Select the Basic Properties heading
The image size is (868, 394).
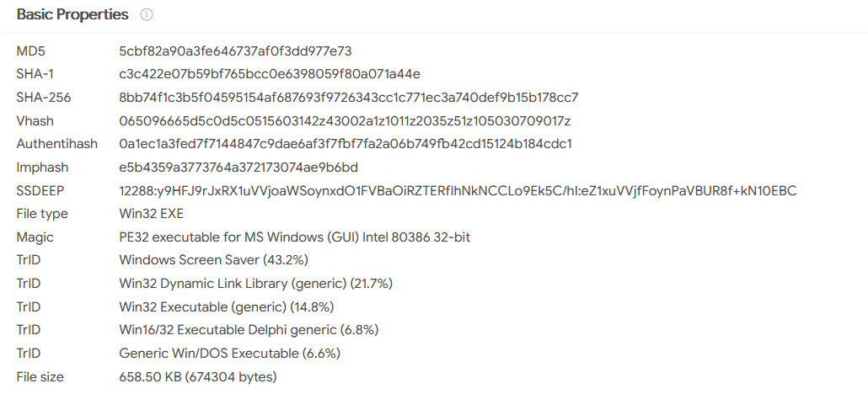pos(72,15)
